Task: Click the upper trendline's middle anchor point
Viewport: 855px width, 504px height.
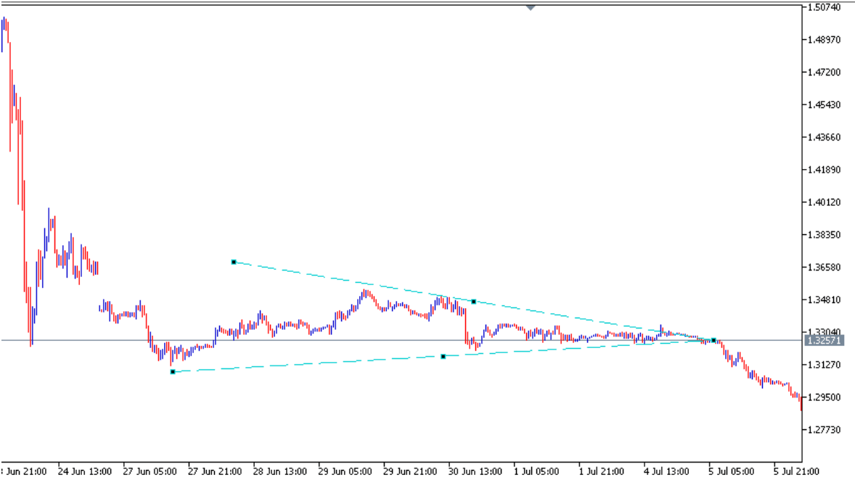Action: tap(473, 301)
